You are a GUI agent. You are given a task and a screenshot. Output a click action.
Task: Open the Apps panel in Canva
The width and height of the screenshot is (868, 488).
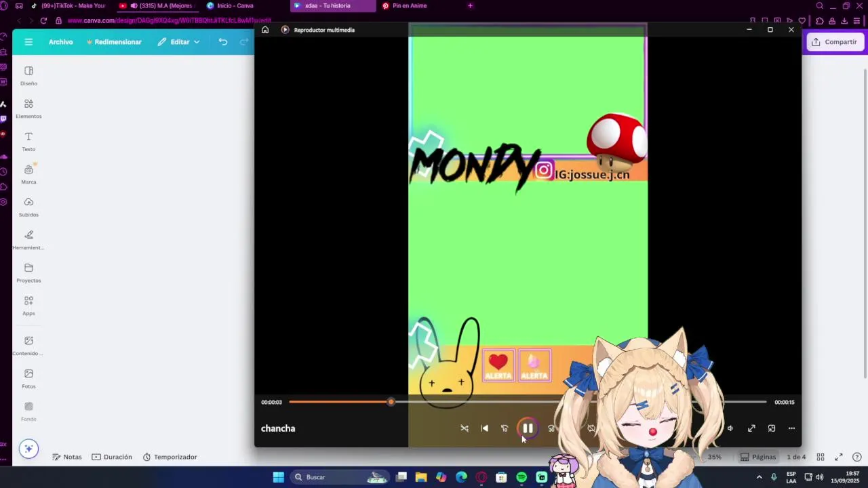pyautogui.click(x=28, y=306)
